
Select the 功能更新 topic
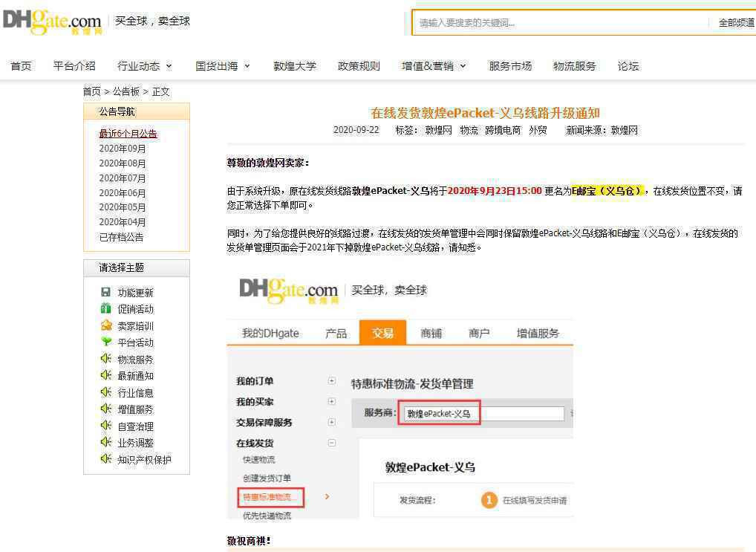tap(135, 293)
